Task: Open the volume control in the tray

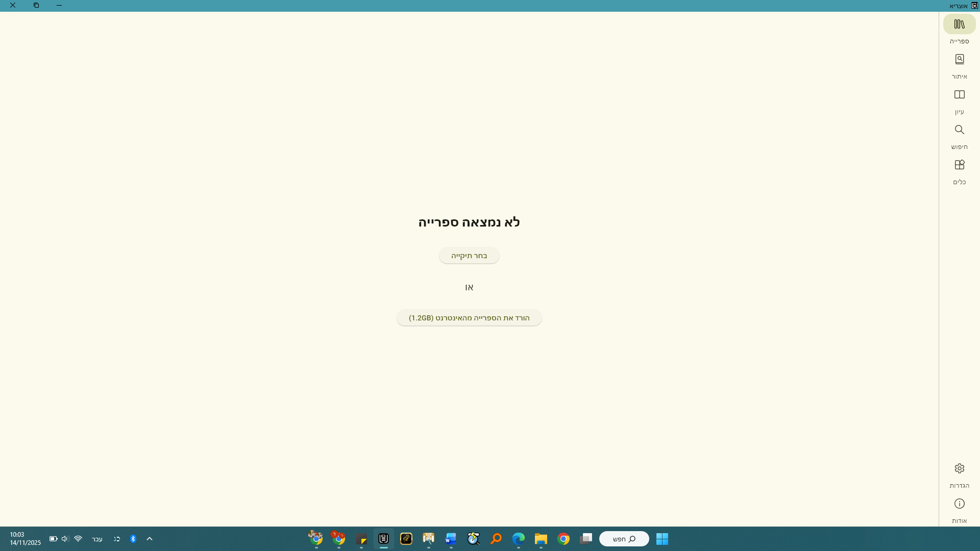Action: coord(65,539)
